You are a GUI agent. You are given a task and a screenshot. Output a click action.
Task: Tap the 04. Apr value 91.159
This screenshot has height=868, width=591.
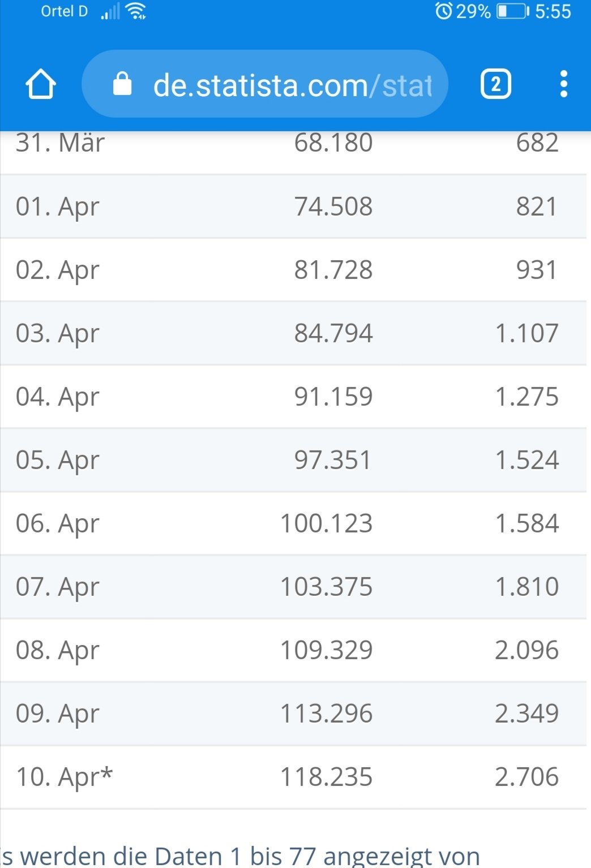point(333,397)
